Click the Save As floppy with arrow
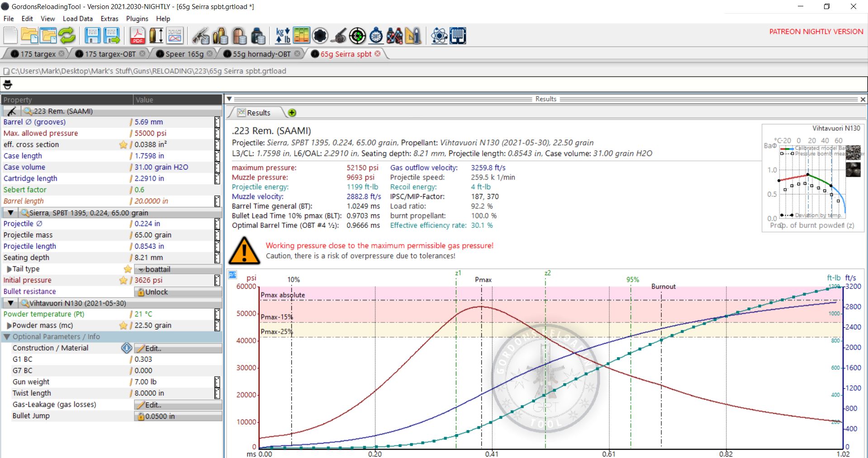 (111, 35)
